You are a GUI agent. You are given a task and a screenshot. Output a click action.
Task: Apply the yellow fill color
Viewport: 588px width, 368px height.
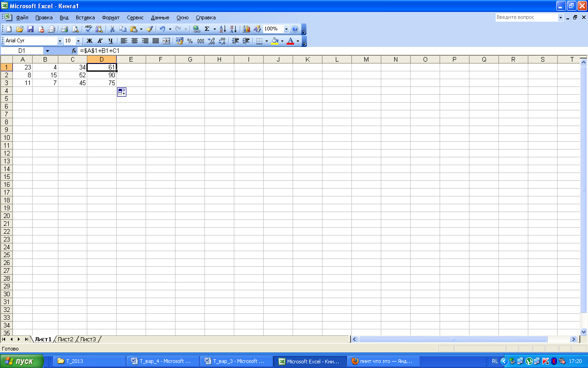click(274, 41)
